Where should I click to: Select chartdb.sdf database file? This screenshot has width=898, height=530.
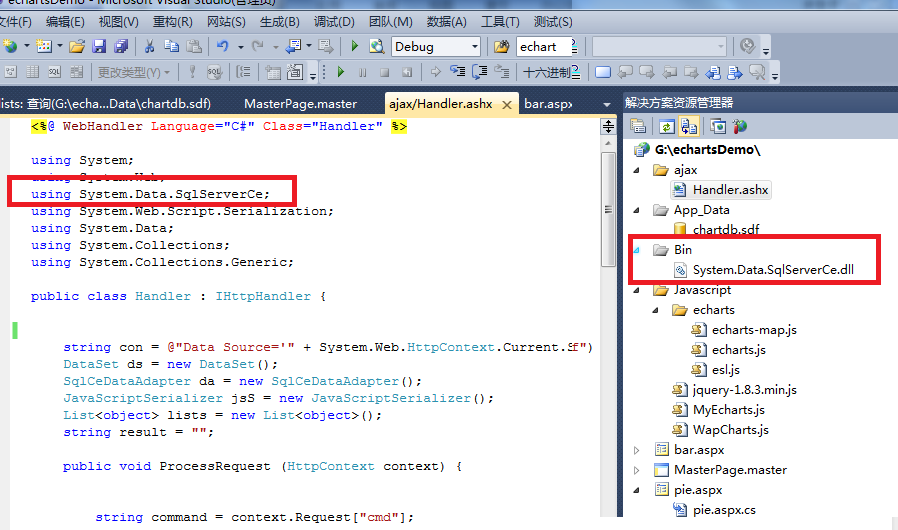(x=726, y=230)
